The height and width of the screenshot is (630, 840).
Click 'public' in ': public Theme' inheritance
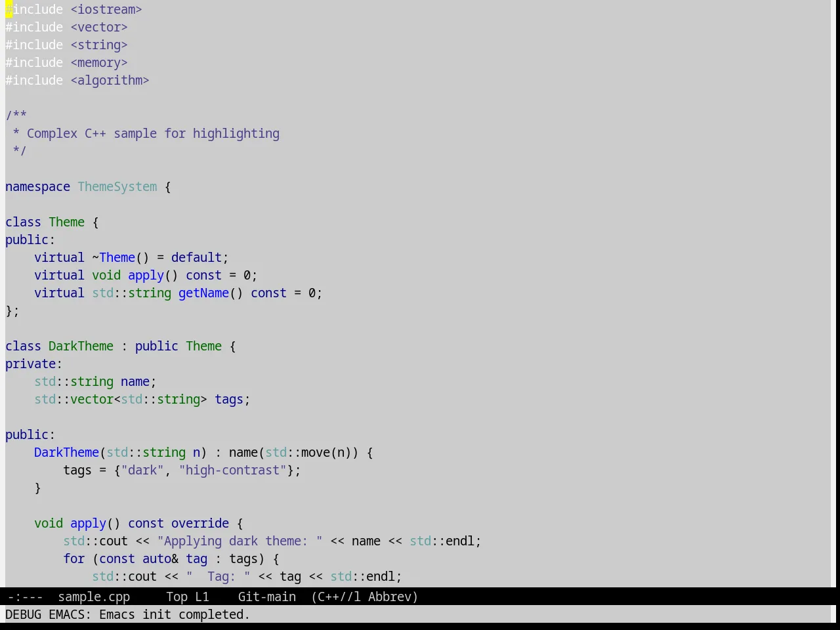(x=156, y=346)
